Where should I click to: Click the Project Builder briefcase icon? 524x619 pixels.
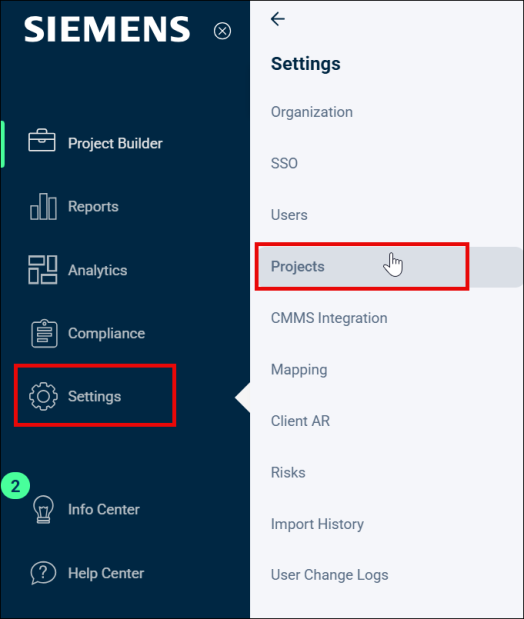(x=41, y=140)
